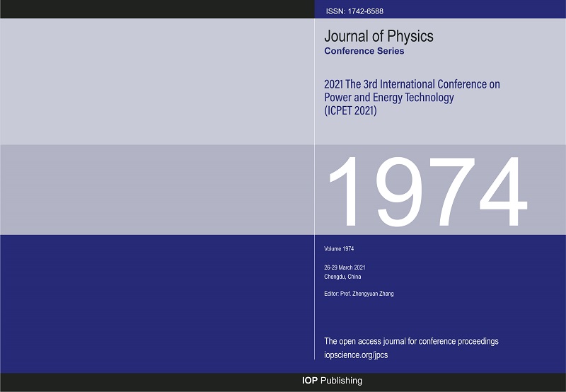The width and height of the screenshot is (566, 392).
Task: Click the 'Power and Energy Technology' line
Action: click(388, 98)
